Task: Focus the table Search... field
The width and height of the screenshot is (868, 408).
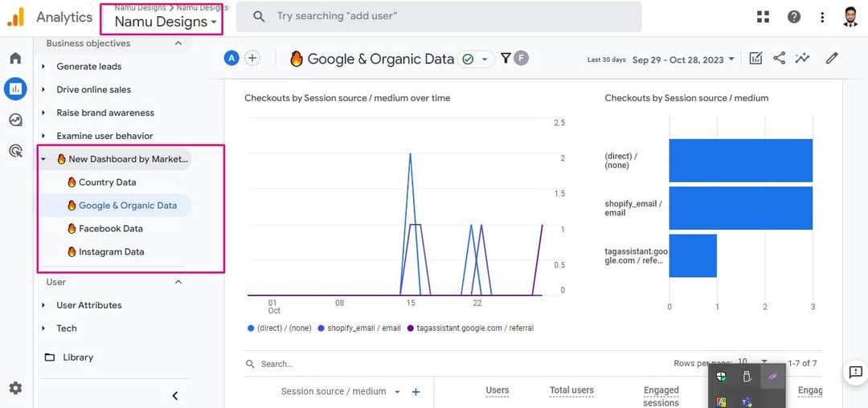Action: point(276,364)
